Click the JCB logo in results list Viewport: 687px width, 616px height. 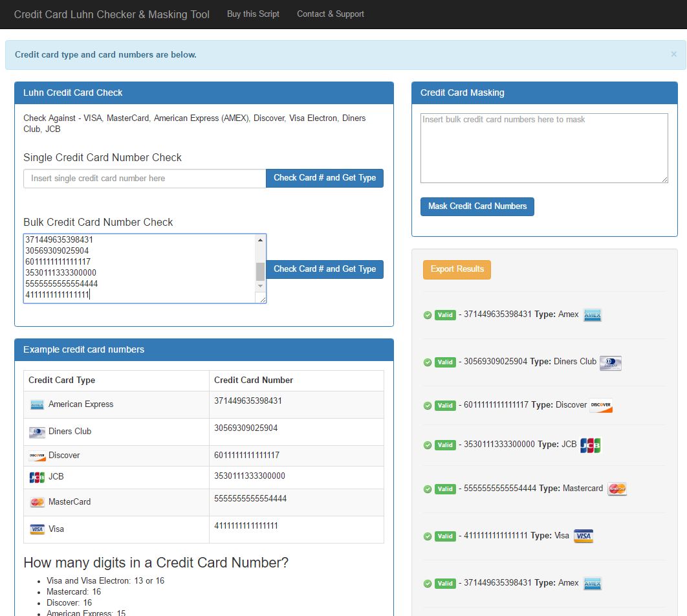click(590, 445)
